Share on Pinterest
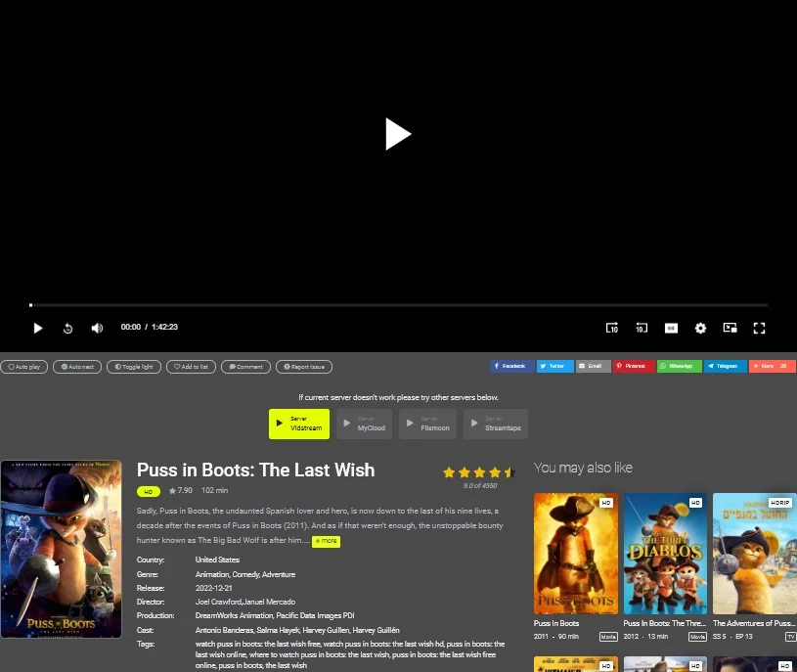Image resolution: width=797 pixels, height=672 pixels. (x=634, y=366)
